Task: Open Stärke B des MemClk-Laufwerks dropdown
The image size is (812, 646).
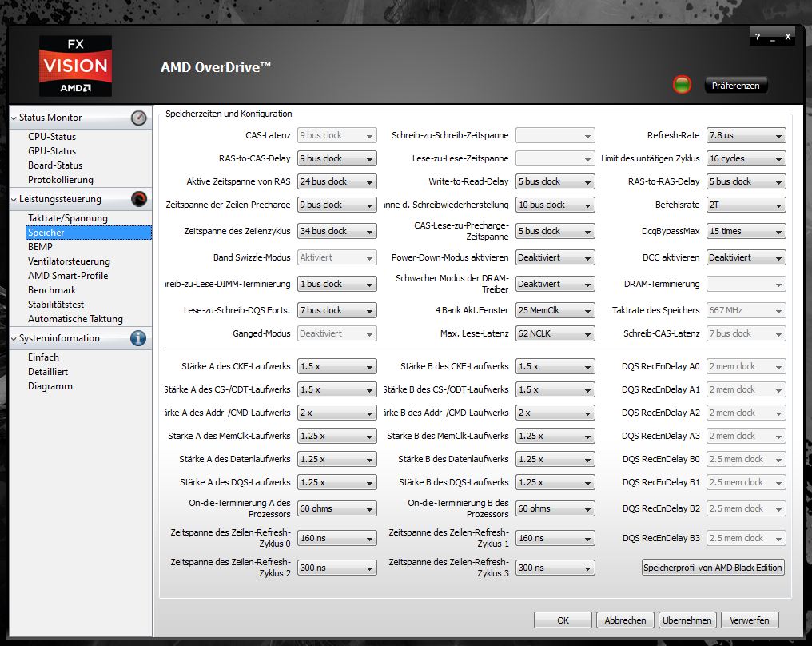Action: coord(555,437)
